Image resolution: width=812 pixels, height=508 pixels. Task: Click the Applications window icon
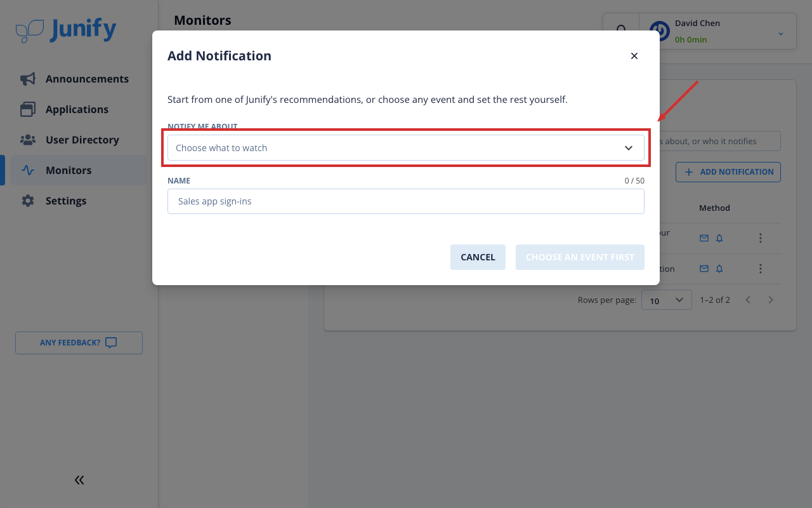click(x=28, y=109)
